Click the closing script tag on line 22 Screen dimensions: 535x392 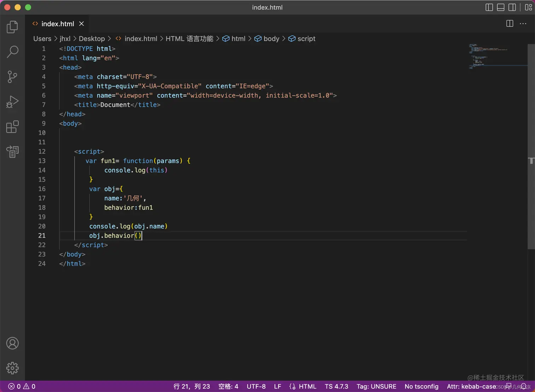click(91, 245)
